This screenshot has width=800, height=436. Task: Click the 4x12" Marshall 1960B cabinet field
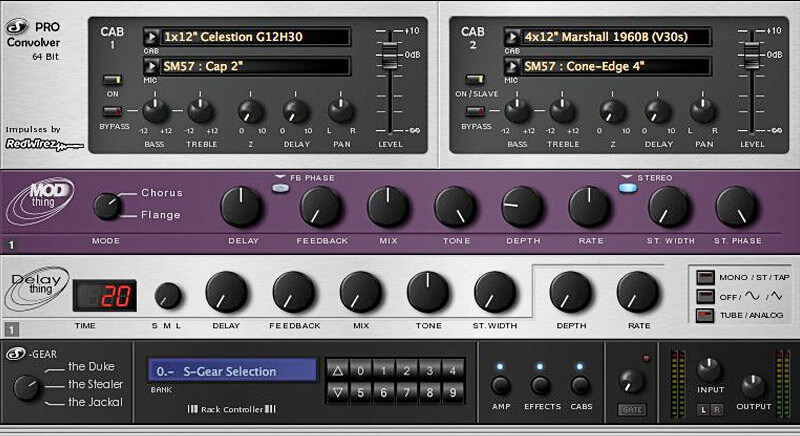[x=616, y=37]
